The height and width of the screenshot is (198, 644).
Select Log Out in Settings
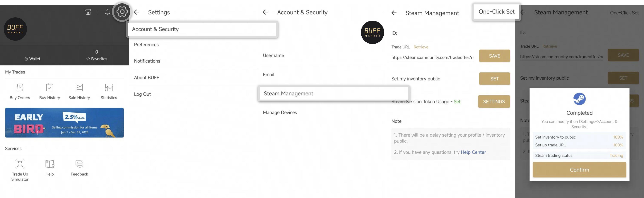coord(142,94)
